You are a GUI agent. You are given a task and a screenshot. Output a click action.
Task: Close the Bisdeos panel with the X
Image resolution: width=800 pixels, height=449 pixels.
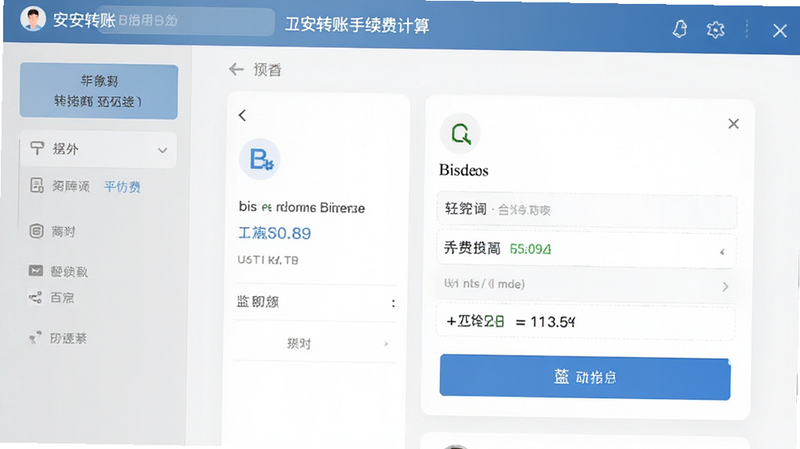(734, 123)
